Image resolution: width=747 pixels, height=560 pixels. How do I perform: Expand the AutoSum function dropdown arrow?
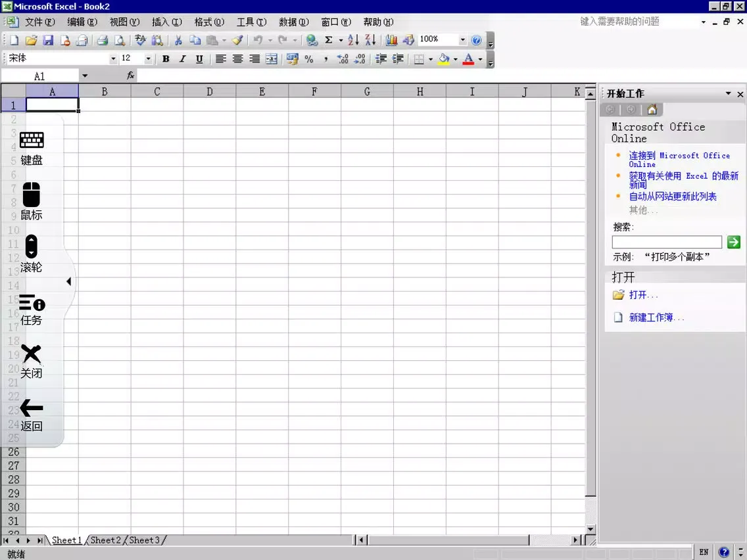(x=341, y=41)
